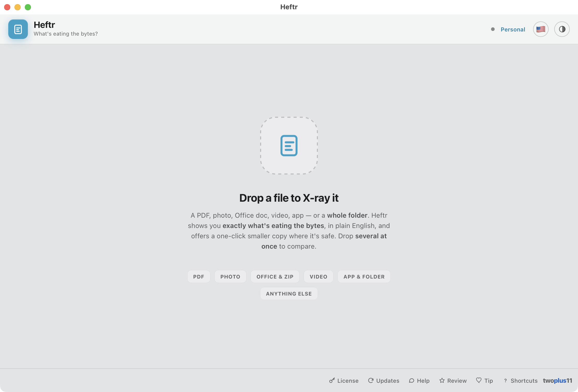Click the License key icon
This screenshot has height=392, width=578.
tap(332, 380)
